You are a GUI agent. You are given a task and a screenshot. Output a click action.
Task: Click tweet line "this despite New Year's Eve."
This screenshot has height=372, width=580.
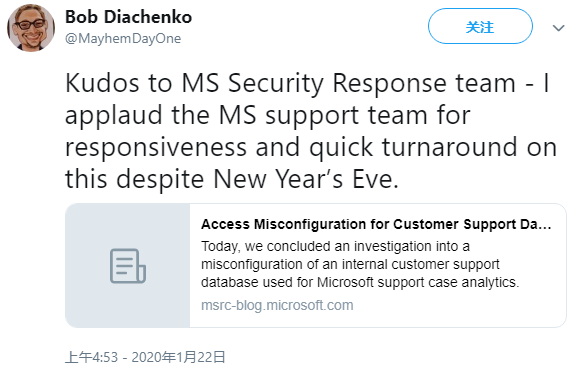pyautogui.click(x=232, y=179)
